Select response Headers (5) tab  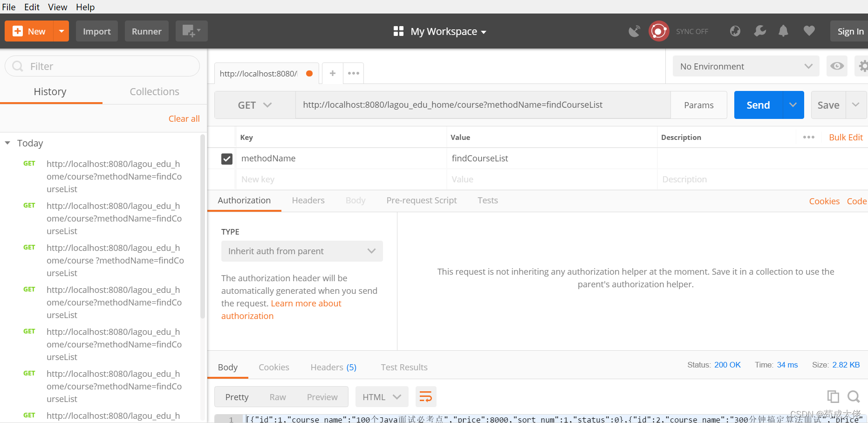coord(334,368)
